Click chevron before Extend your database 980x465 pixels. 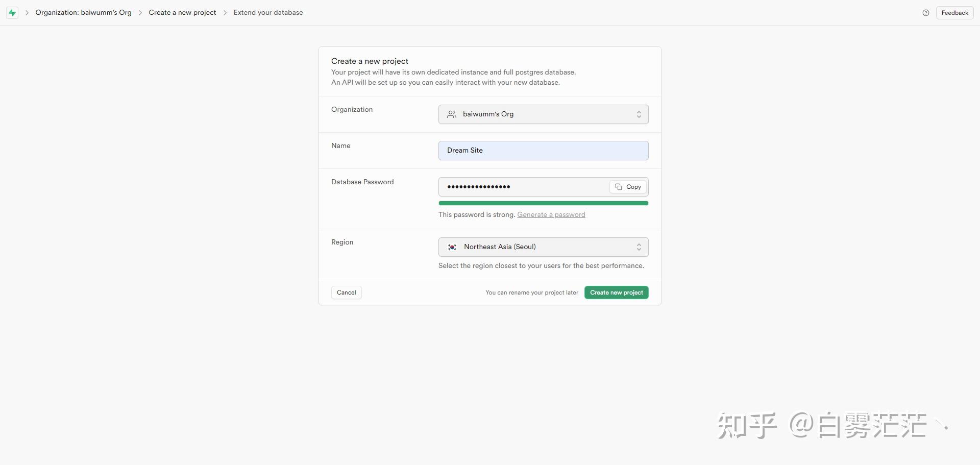[225, 13]
